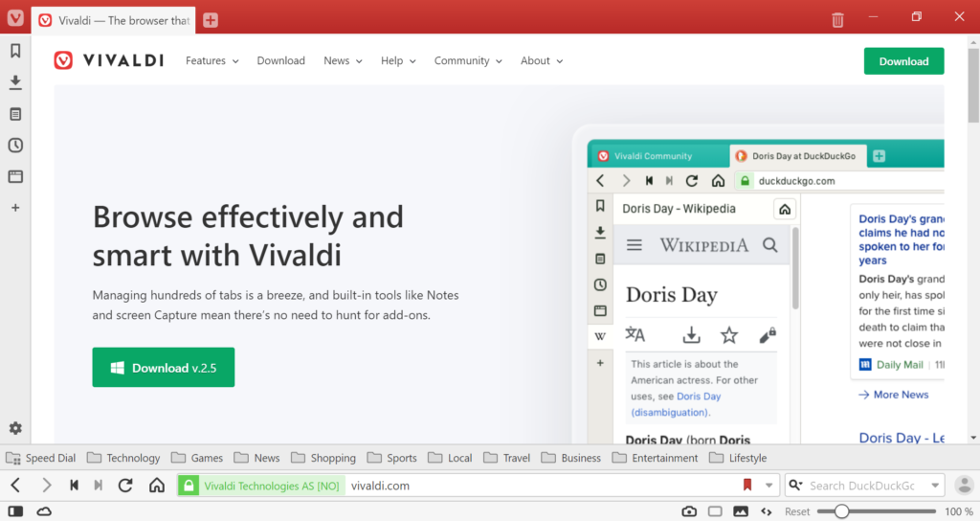Image resolution: width=980 pixels, height=521 pixels.
Task: Toggle tab tiling window icon
Action: point(715,511)
